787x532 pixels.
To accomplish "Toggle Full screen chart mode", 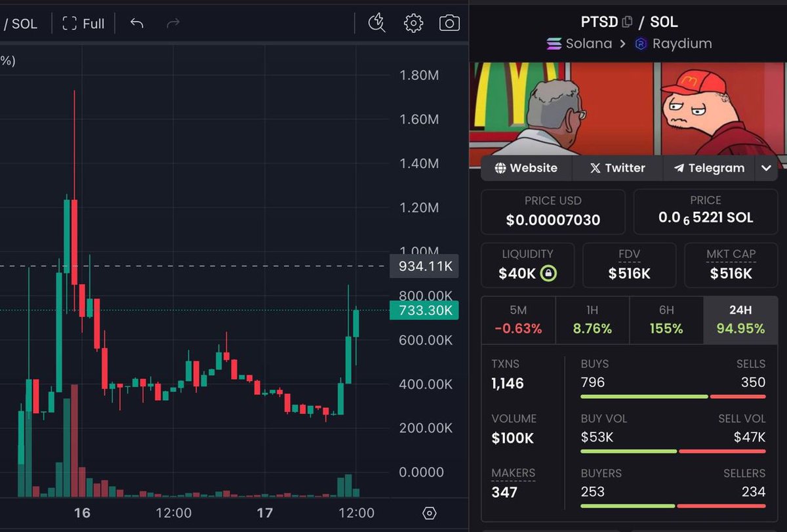I will (83, 24).
